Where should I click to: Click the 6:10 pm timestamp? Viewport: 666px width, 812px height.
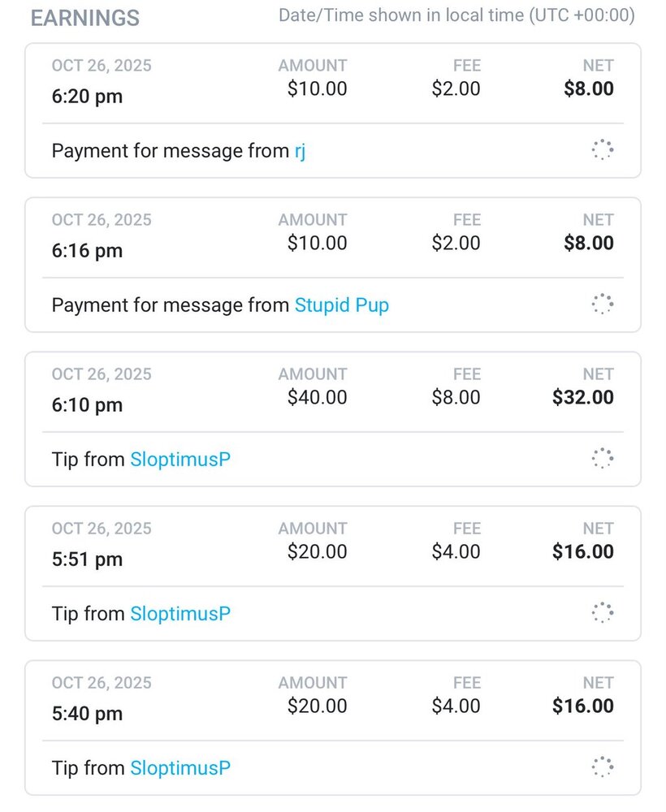(x=87, y=405)
